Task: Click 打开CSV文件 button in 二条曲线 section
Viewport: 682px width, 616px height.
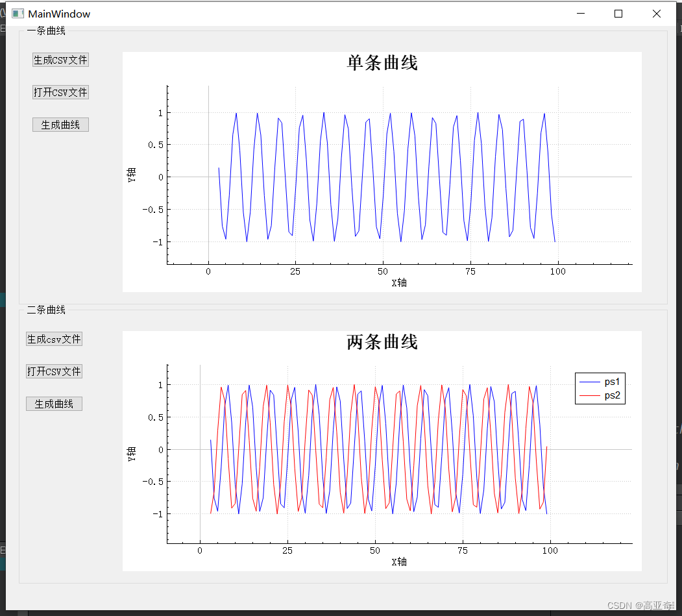Action: [53, 371]
